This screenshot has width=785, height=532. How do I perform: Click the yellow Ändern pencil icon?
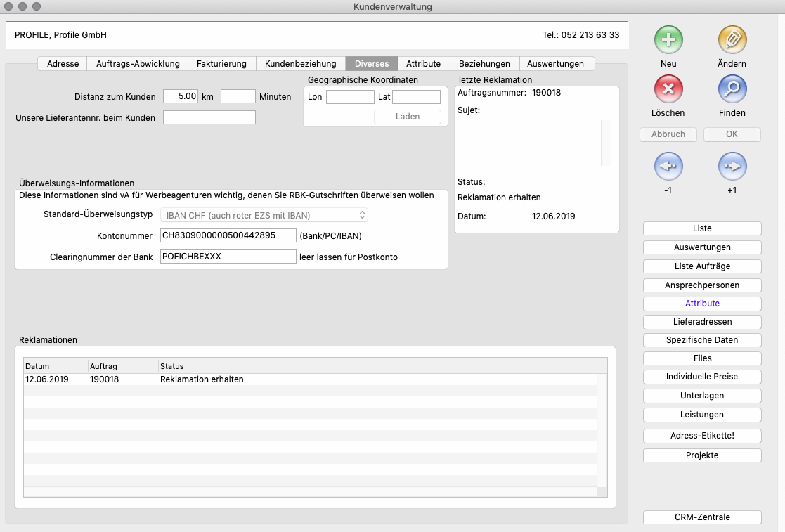[732, 40]
